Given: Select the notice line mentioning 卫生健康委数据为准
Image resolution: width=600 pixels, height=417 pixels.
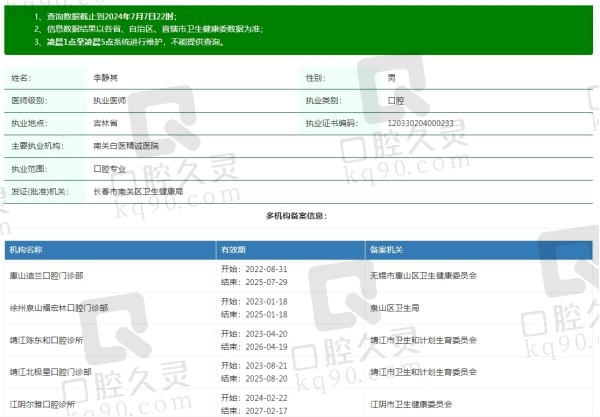Looking at the screenshot, I should pyautogui.click(x=148, y=29).
